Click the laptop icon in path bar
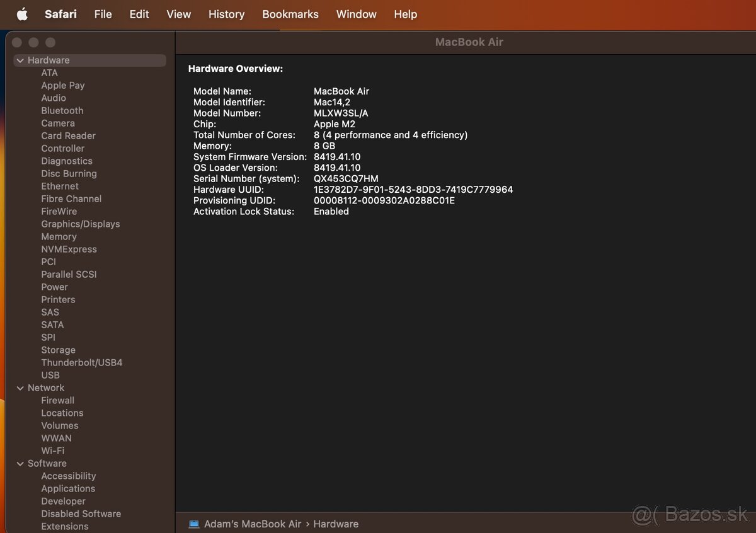 (x=194, y=524)
